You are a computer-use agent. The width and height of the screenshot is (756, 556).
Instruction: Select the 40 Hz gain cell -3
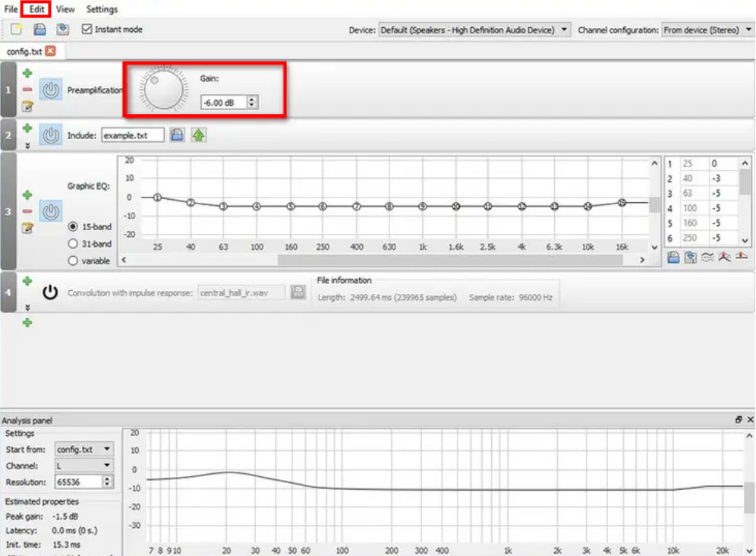point(724,178)
